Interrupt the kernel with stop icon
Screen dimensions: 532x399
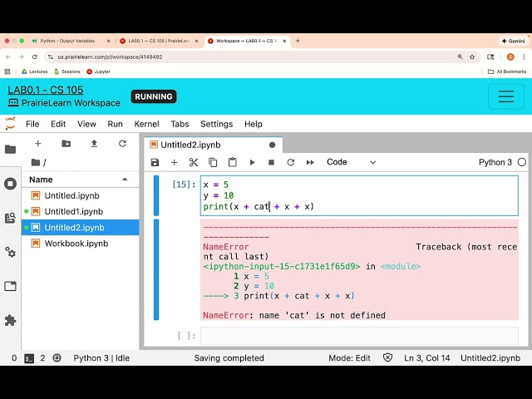[271, 162]
